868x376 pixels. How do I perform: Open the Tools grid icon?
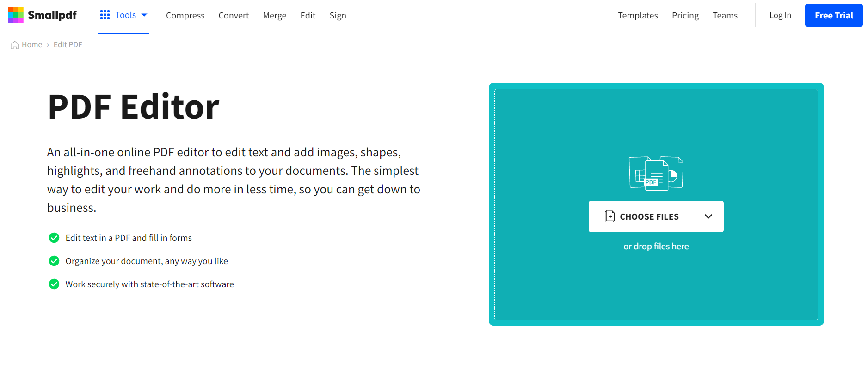[105, 15]
